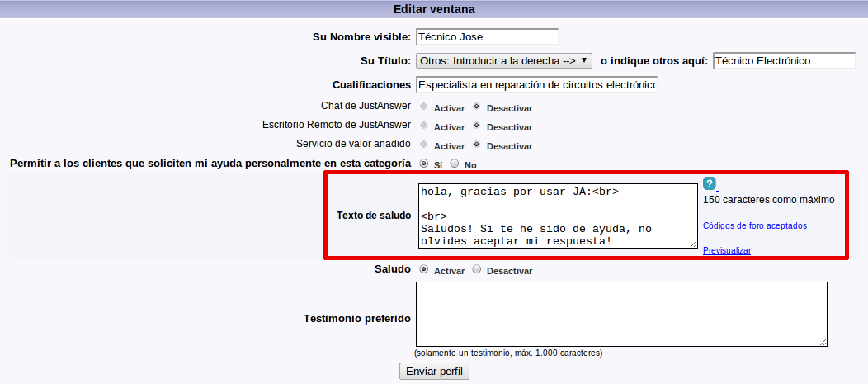This screenshot has height=384, width=868.
Task: Click the Previsualizar link
Action: [x=726, y=250]
